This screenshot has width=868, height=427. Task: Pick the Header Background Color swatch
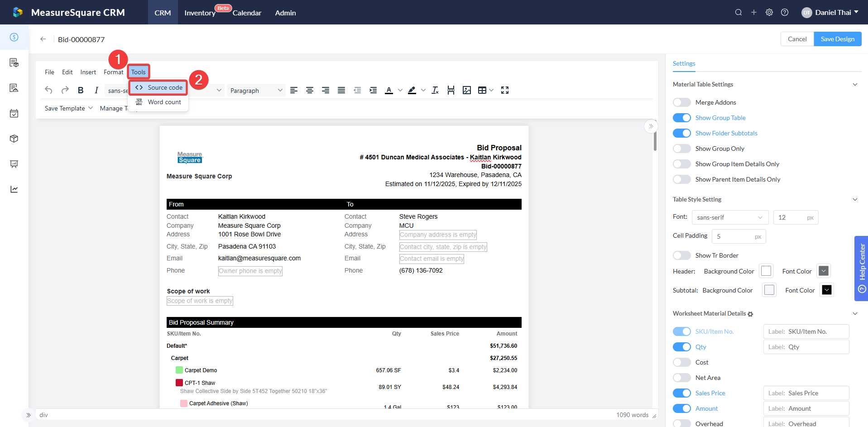pos(766,271)
